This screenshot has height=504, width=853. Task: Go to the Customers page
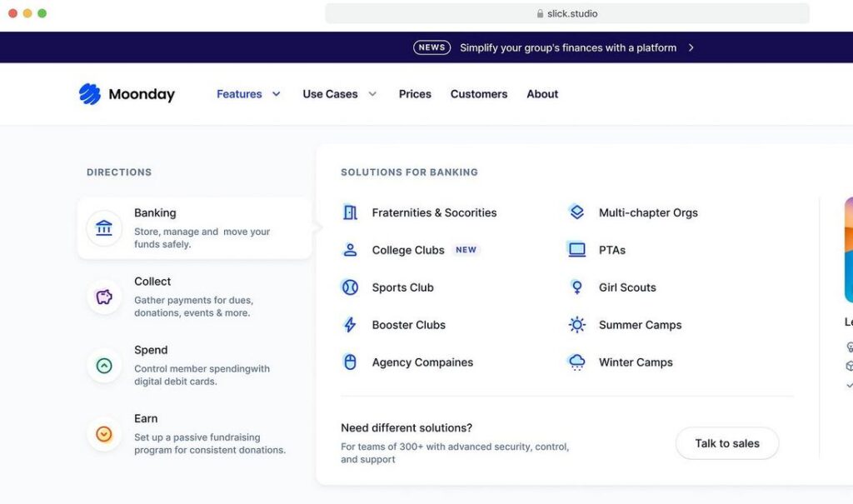pyautogui.click(x=479, y=94)
